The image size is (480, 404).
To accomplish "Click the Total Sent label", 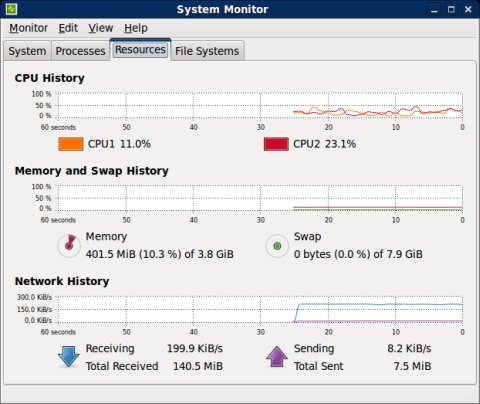I will (318, 366).
